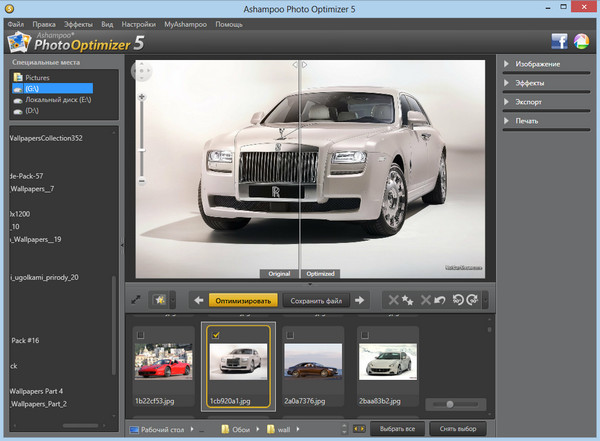Image resolution: width=600 pixels, height=441 pixels.
Task: Click the undo curved arrow icon
Action: 440,300
